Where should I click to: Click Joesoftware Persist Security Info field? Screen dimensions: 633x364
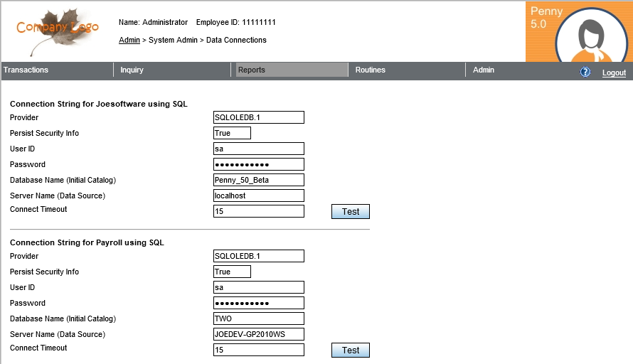232,133
